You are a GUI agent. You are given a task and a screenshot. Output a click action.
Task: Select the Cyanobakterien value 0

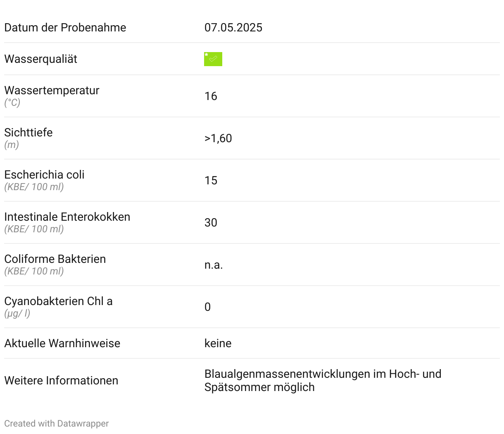[x=207, y=307]
